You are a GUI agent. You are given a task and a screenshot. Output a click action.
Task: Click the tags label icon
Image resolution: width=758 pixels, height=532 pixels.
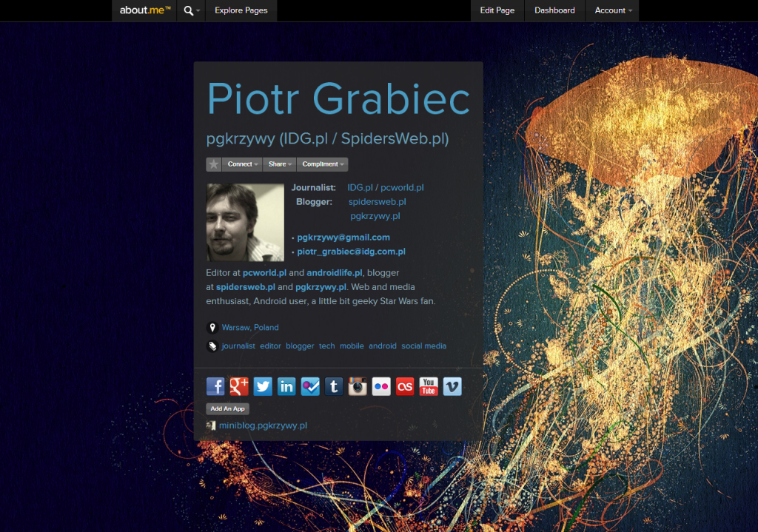tap(212, 346)
